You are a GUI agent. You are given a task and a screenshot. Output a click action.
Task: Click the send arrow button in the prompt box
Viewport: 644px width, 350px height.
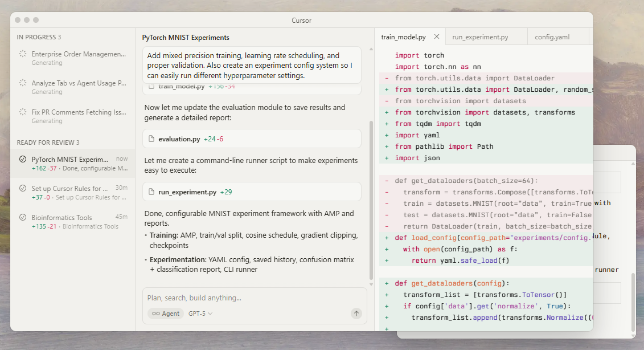[x=356, y=314]
